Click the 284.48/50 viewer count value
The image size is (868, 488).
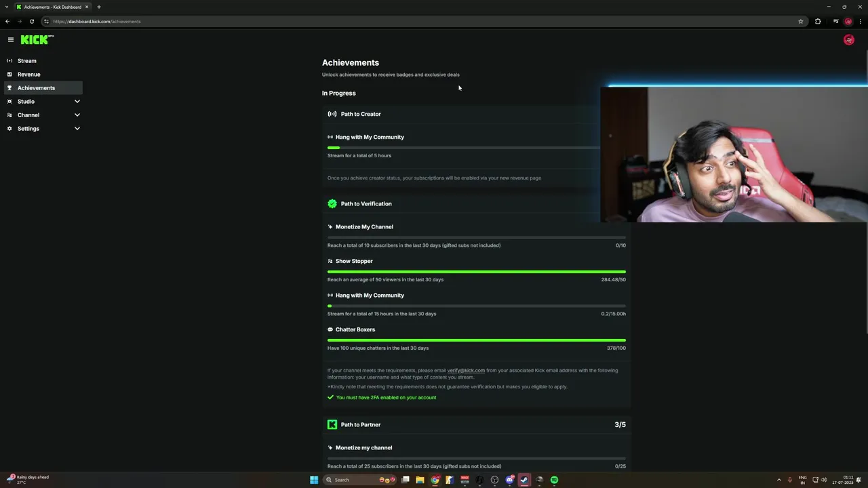613,279
